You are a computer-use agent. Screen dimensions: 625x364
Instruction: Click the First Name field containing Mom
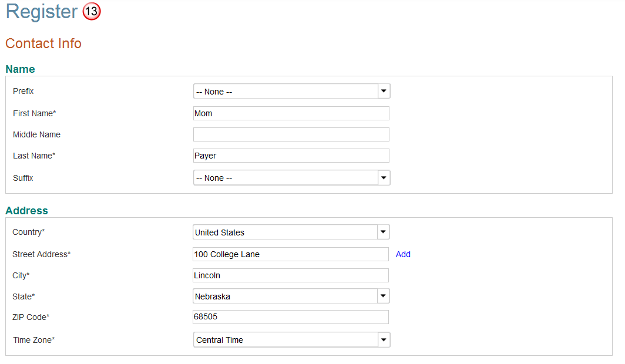(291, 113)
